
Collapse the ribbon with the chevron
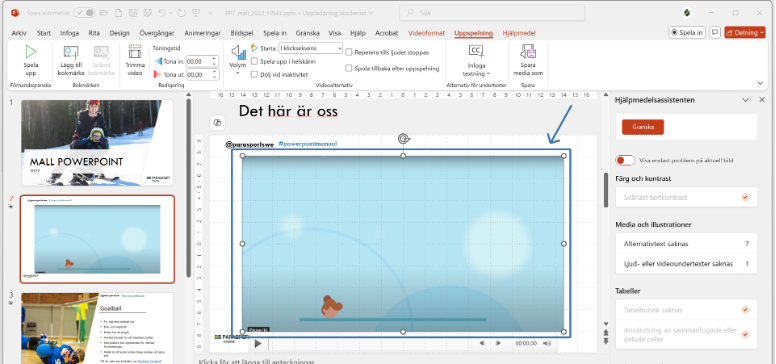tap(761, 83)
